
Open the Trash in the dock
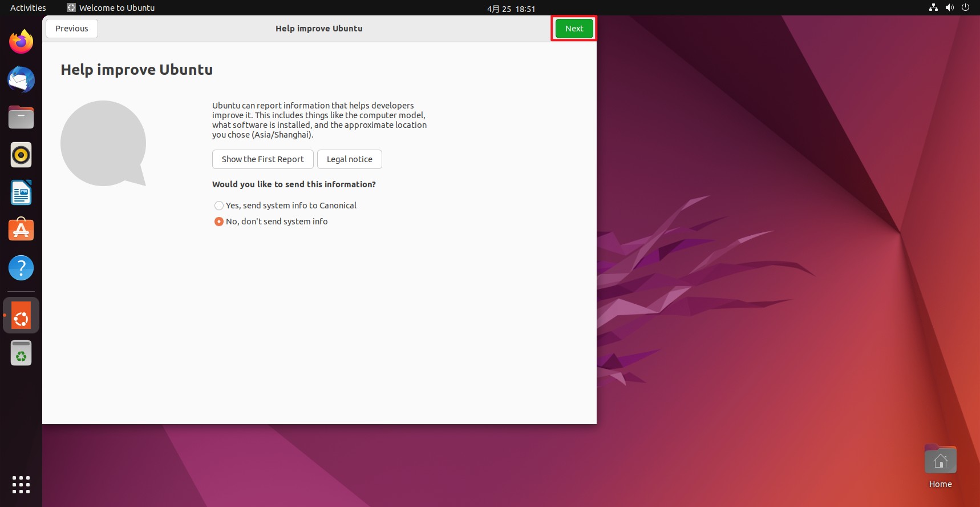[x=21, y=353]
